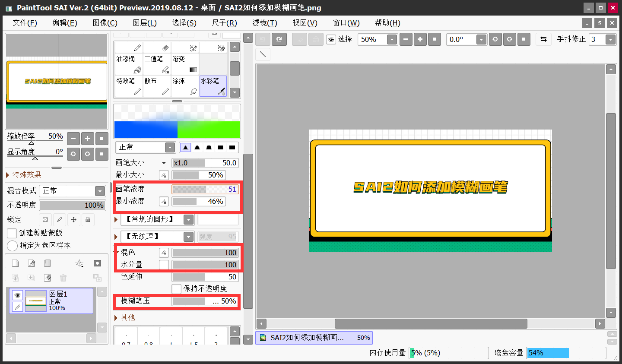Viewport: 622px width, 364px height.
Task: Zoom out with top toolbar minus button
Action: pyautogui.click(x=406, y=39)
